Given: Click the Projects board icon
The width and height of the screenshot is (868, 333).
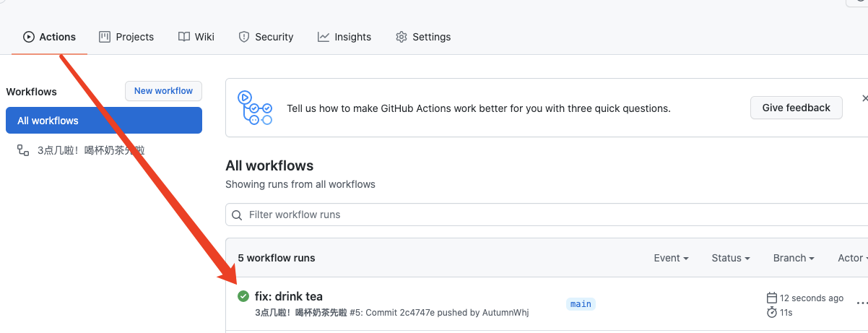Looking at the screenshot, I should click(x=105, y=37).
